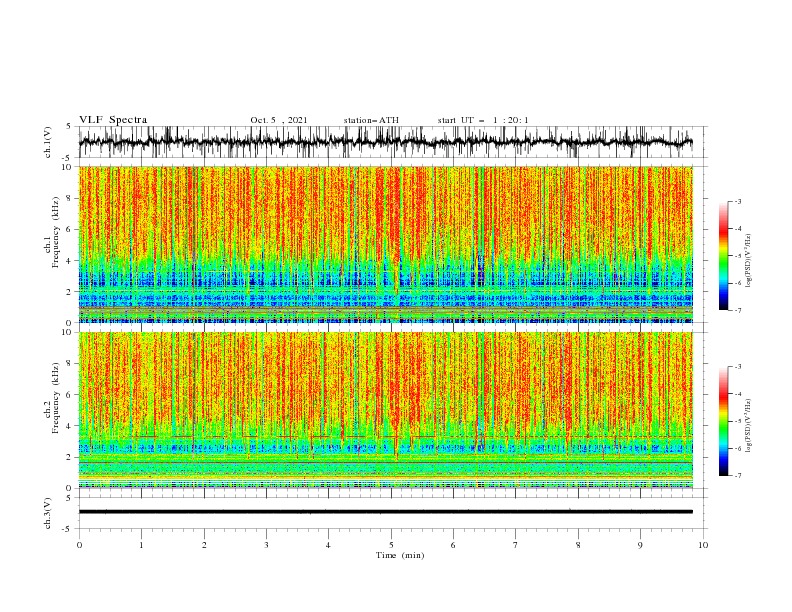Click the x-axis tick label "3"
Image resolution: width=792 pixels, height=612 pixels.
click(x=266, y=545)
